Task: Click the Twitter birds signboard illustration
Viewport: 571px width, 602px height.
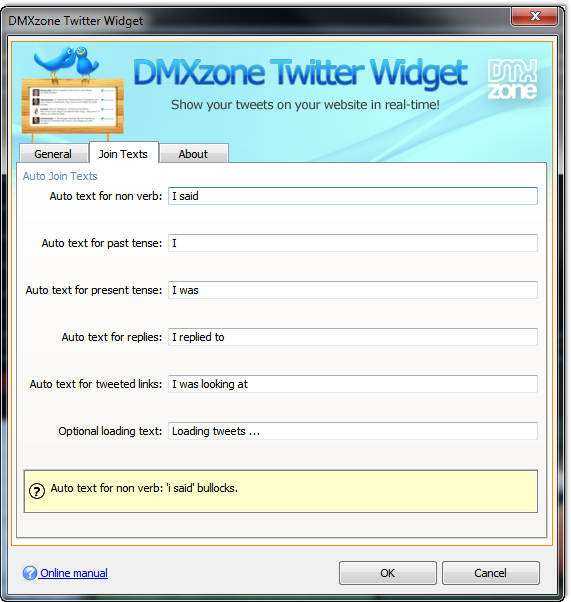Action: click(x=73, y=92)
